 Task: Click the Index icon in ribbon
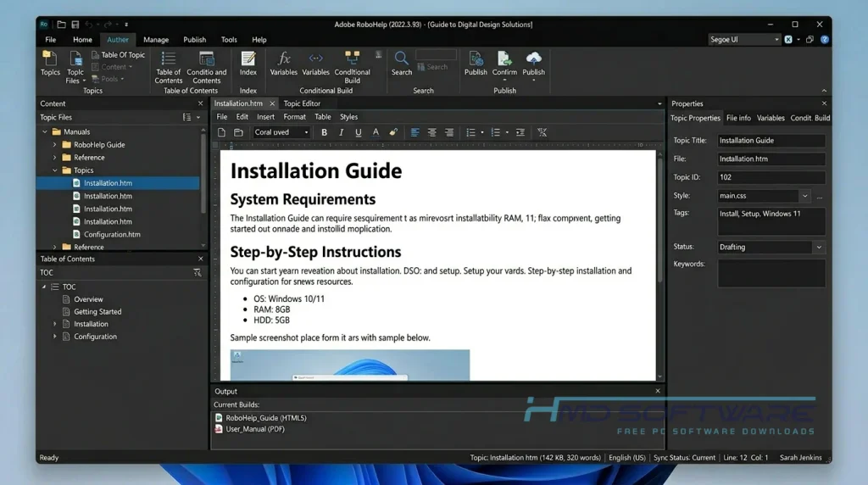point(248,59)
